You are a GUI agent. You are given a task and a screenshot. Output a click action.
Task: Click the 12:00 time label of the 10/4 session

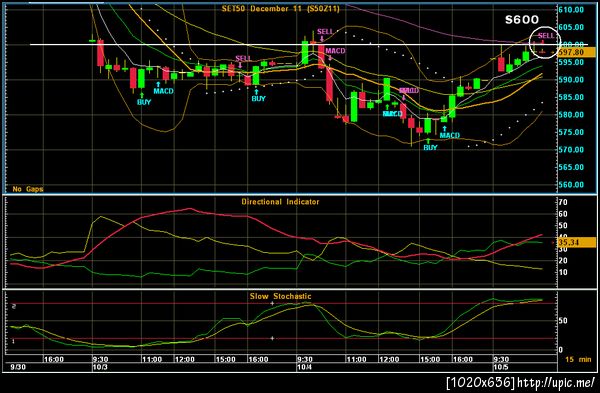(x=389, y=359)
